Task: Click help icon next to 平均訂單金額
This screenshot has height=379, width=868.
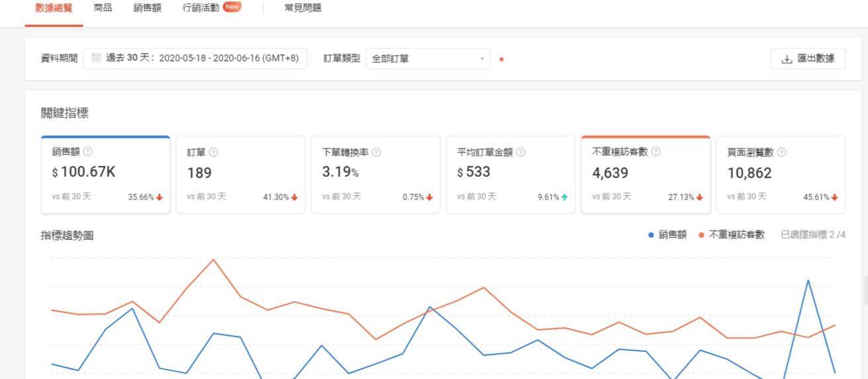Action: (520, 152)
